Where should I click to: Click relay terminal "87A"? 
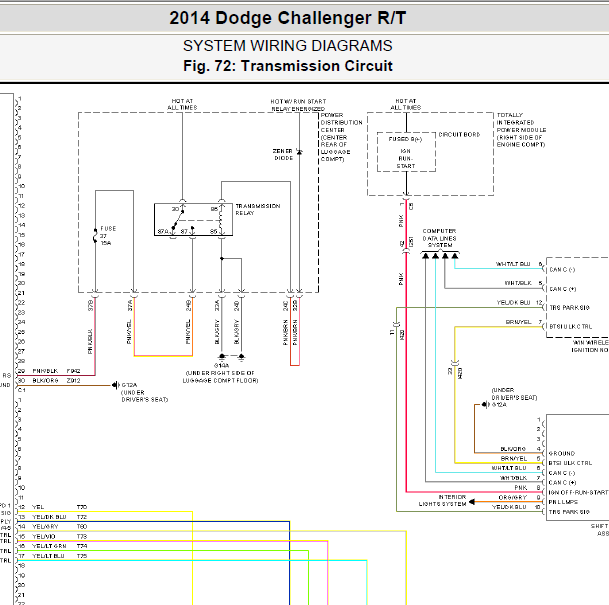point(163,231)
